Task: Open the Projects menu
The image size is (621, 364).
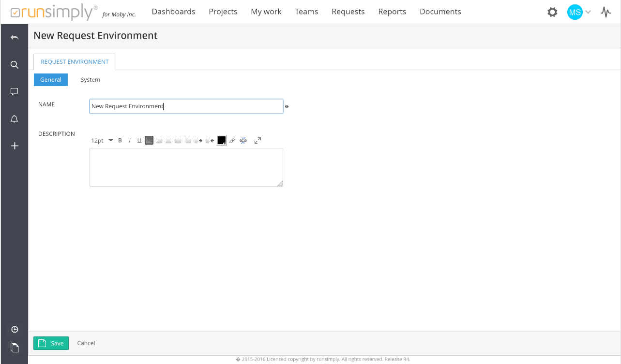Action: point(223,12)
